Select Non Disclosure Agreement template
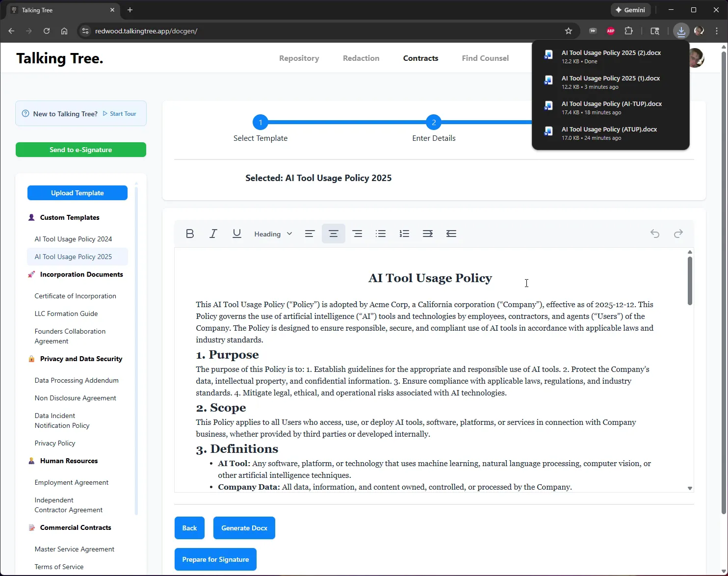Image resolution: width=728 pixels, height=576 pixels. tap(76, 398)
